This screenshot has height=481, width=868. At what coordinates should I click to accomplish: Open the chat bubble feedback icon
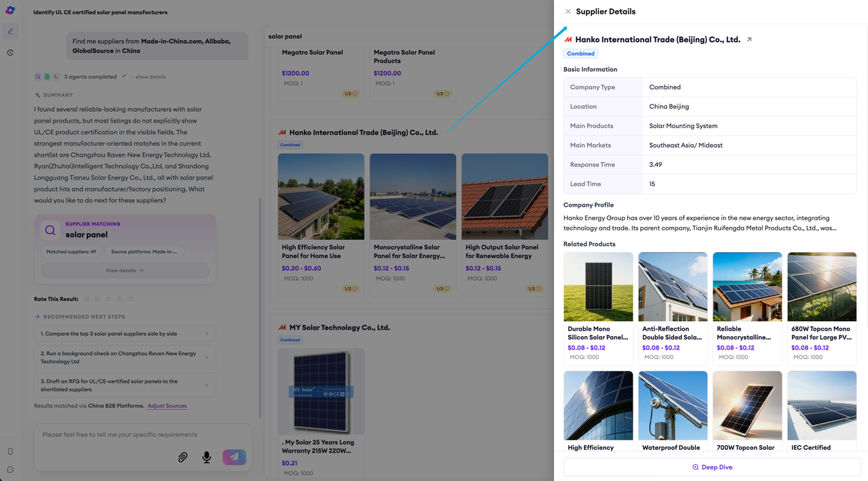[x=10, y=469]
